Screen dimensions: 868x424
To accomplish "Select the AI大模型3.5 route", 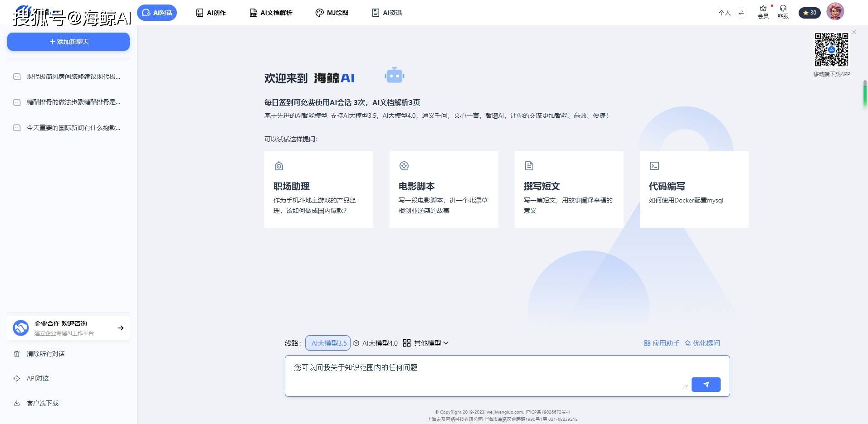I will click(x=328, y=343).
